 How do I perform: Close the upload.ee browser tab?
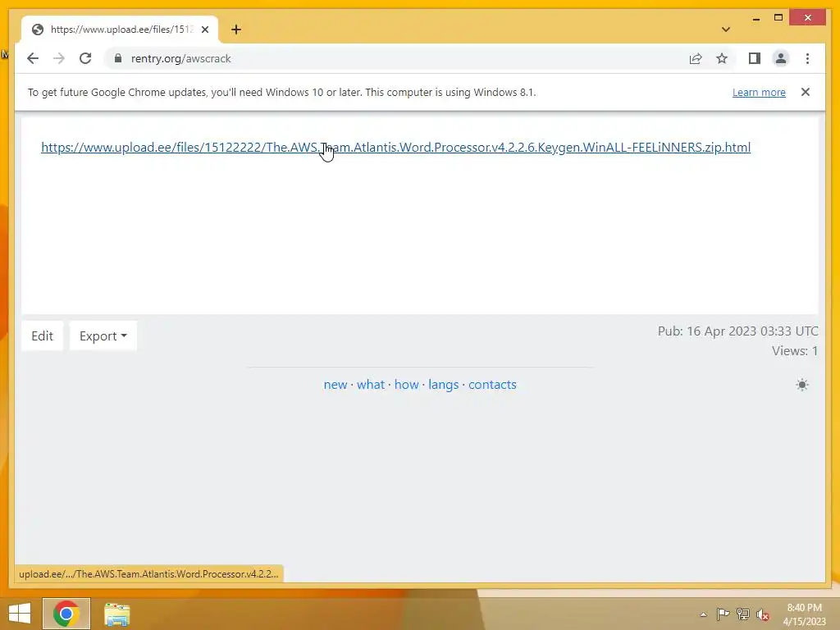(x=204, y=30)
